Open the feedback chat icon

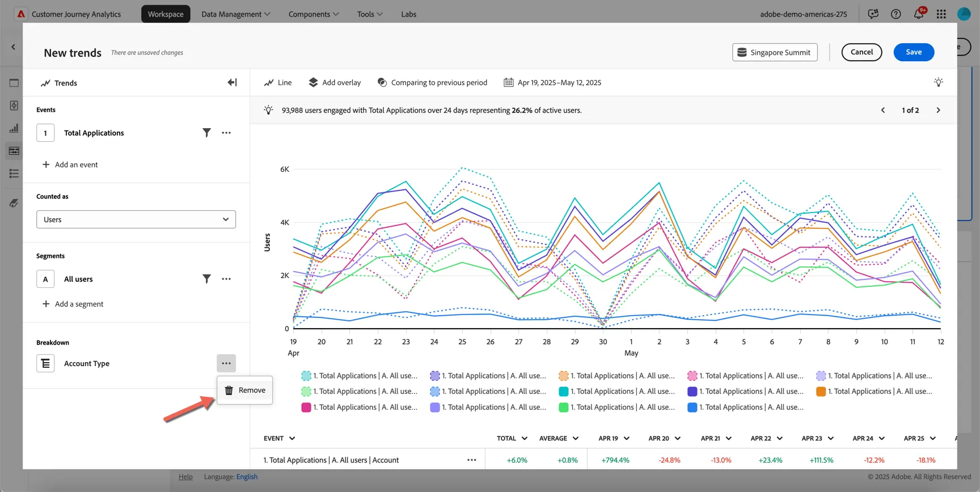coord(873,14)
